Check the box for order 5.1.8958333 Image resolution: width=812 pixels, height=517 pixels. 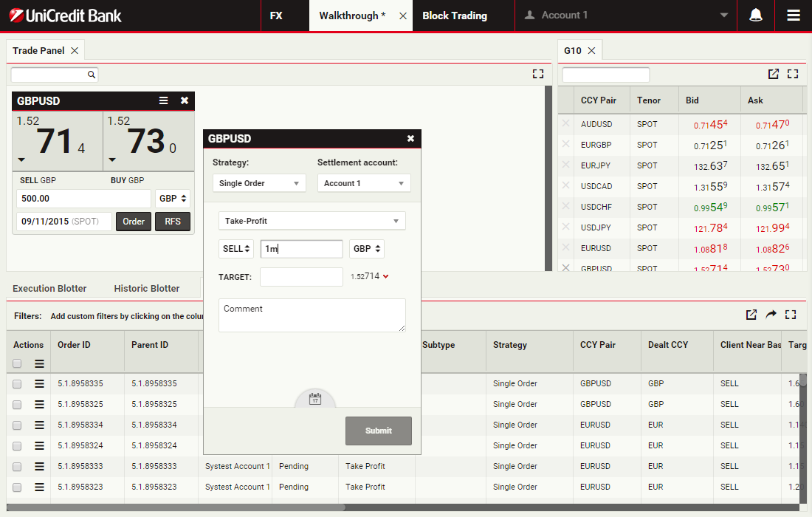(17, 466)
